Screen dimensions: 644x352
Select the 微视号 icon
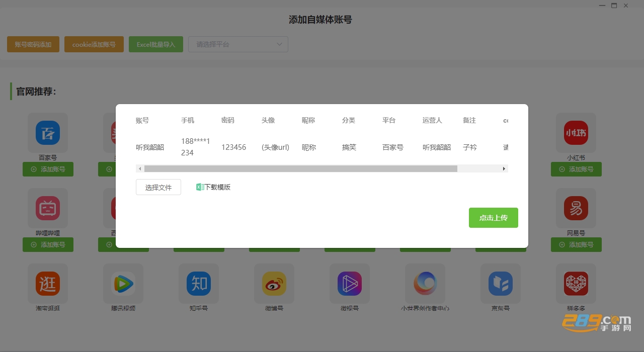tap(350, 284)
